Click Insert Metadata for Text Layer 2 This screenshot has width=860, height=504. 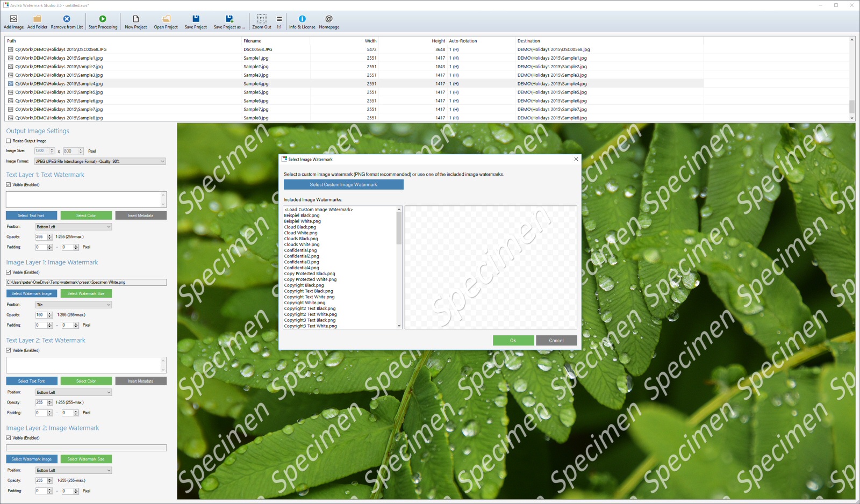coord(141,381)
